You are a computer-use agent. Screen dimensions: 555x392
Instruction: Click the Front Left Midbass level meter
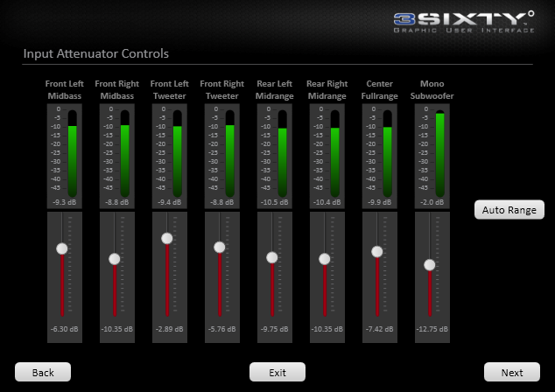click(x=72, y=153)
